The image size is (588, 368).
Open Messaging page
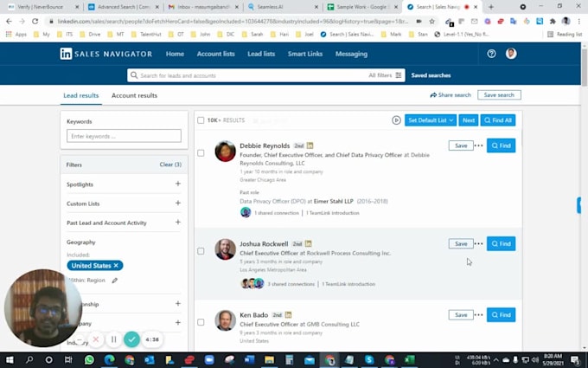pos(351,54)
